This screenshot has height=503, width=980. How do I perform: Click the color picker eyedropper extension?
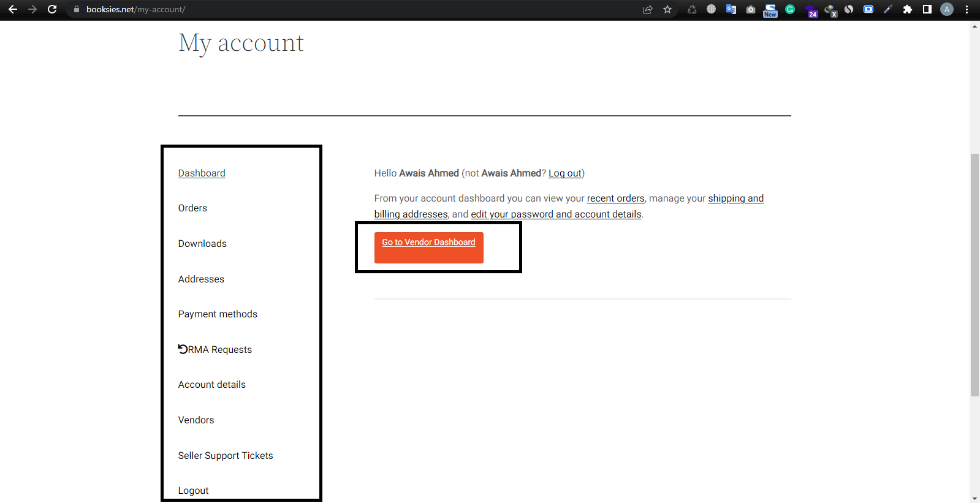click(888, 9)
